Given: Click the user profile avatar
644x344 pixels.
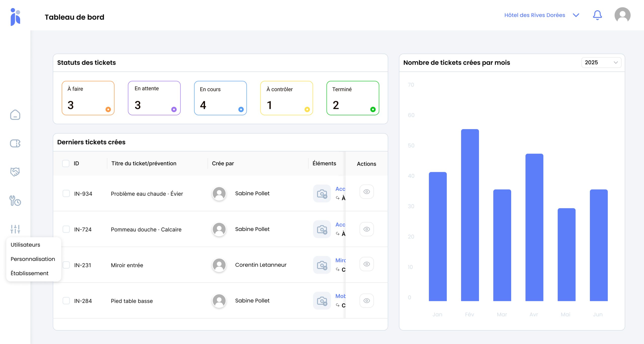Looking at the screenshot, I should (x=622, y=15).
